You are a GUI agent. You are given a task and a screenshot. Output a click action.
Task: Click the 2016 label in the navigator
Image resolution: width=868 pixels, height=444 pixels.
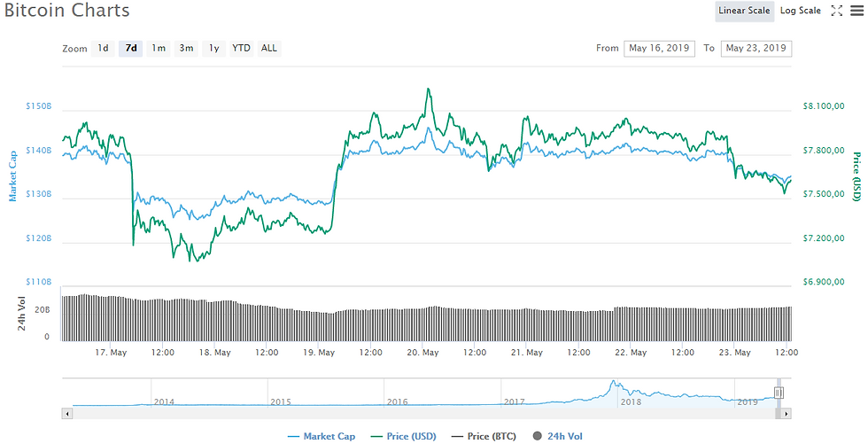(398, 402)
